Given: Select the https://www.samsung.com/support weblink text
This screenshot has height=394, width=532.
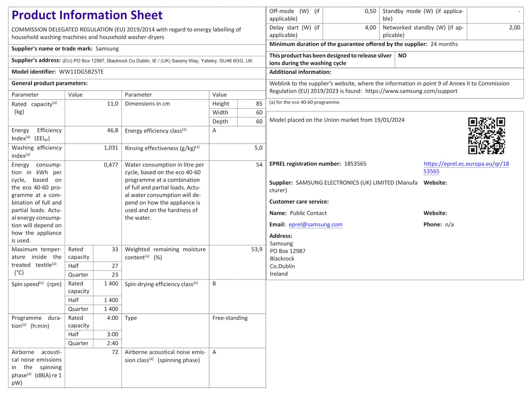Looking at the screenshot, I should click(x=411, y=91).
